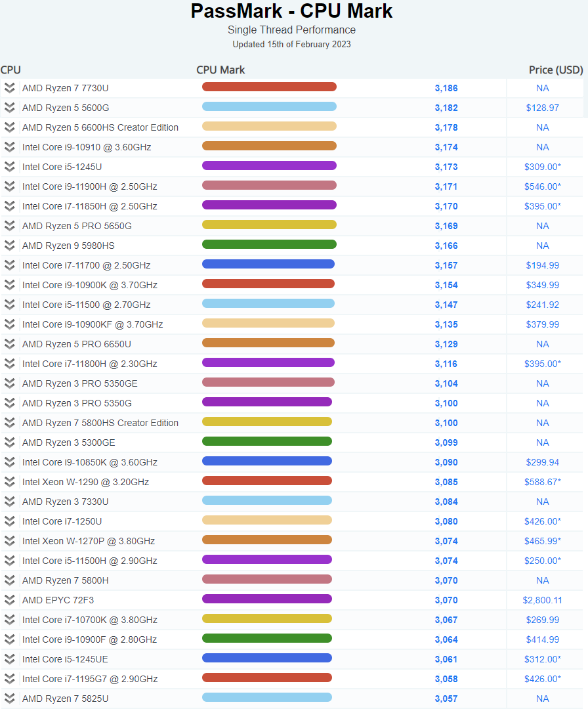Click the 3,186 score value
The height and width of the screenshot is (711, 588).
coord(446,88)
